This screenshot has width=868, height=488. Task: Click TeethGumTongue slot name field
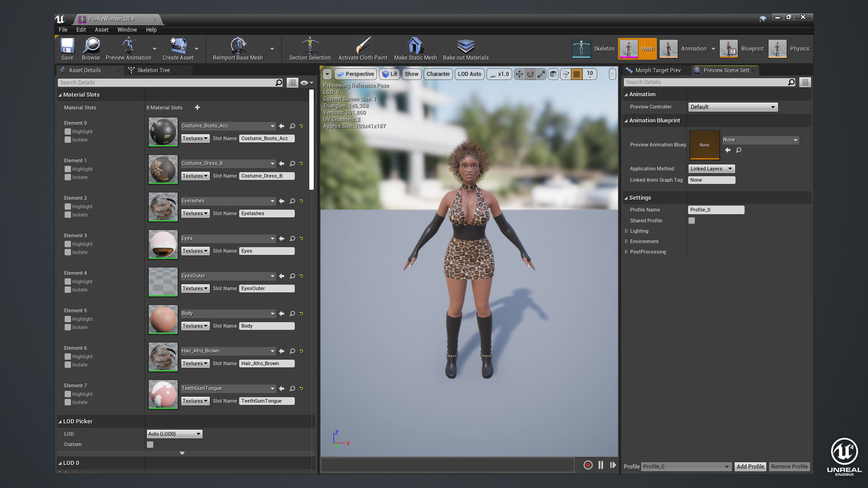267,401
